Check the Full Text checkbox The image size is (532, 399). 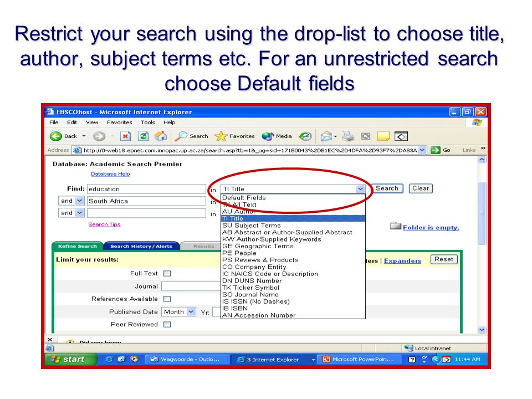click(x=167, y=273)
